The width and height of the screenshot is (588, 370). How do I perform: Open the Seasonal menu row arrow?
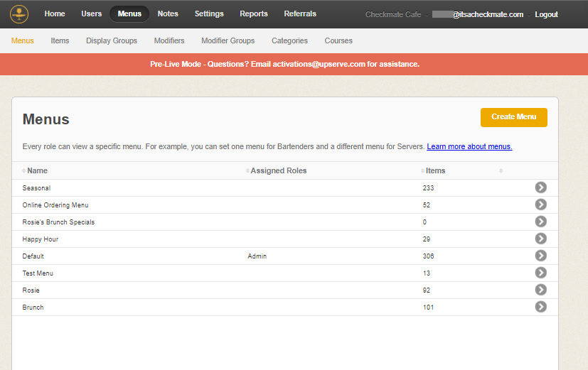point(540,187)
